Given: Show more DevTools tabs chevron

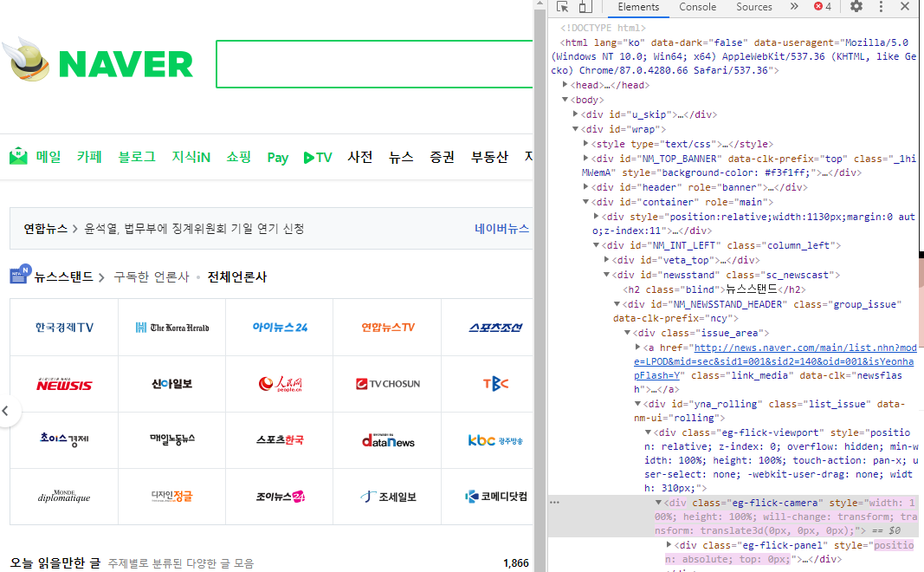Looking at the screenshot, I should coord(794,7).
